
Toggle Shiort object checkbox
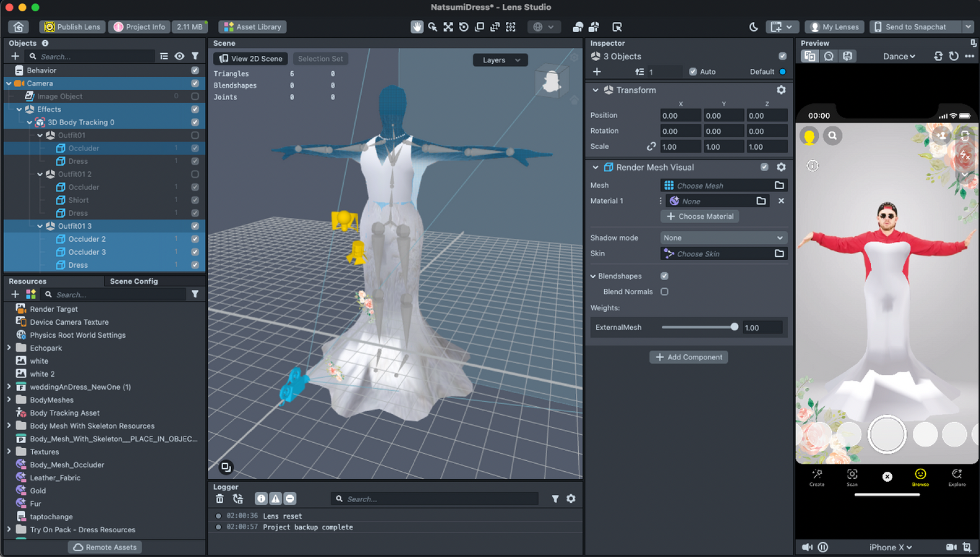coord(195,200)
